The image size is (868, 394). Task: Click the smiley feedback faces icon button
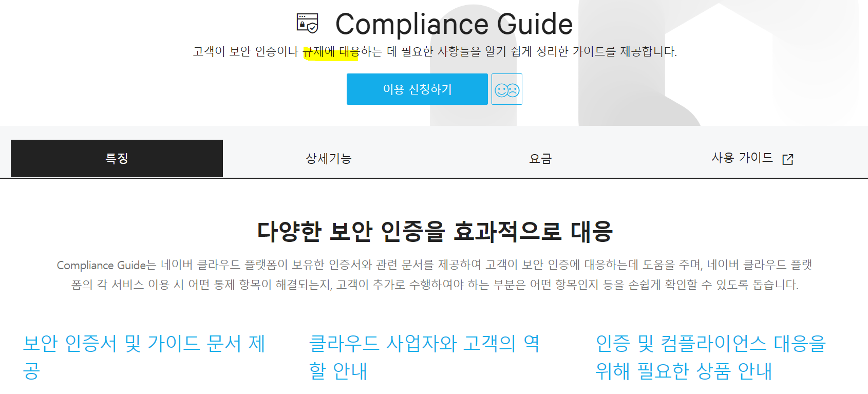(507, 89)
